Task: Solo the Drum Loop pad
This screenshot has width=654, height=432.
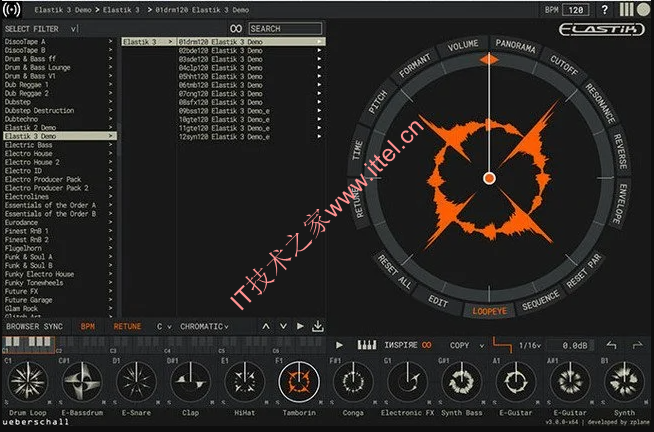Action: coord(6,402)
